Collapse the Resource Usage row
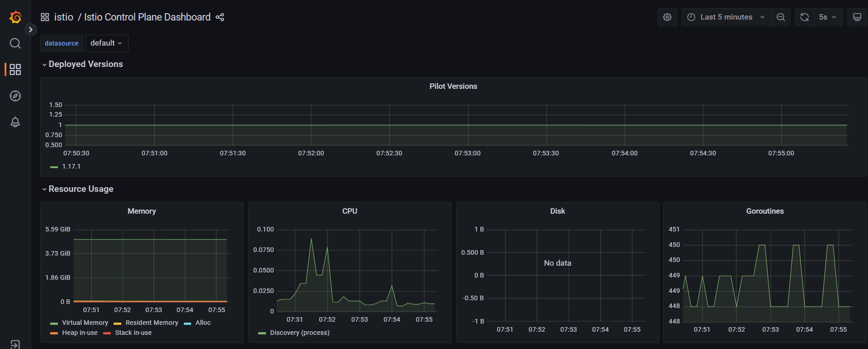 point(78,189)
